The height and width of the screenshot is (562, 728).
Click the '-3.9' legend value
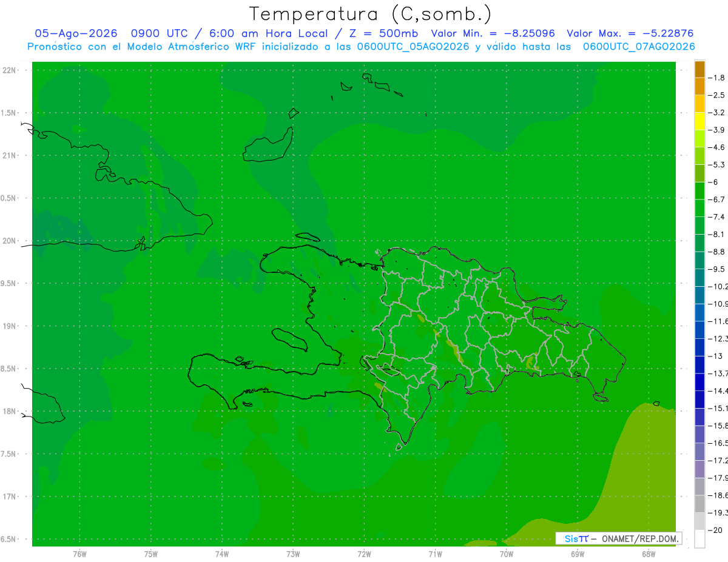click(x=717, y=130)
